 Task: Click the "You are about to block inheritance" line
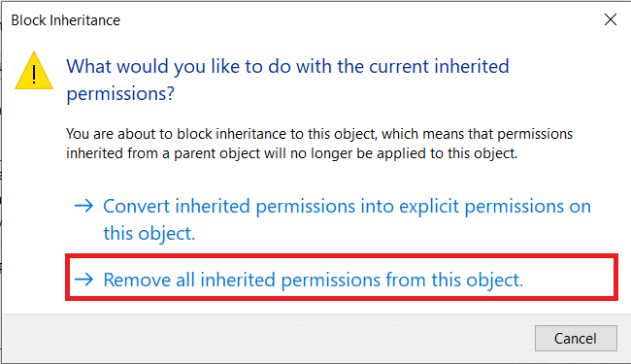pos(319,134)
